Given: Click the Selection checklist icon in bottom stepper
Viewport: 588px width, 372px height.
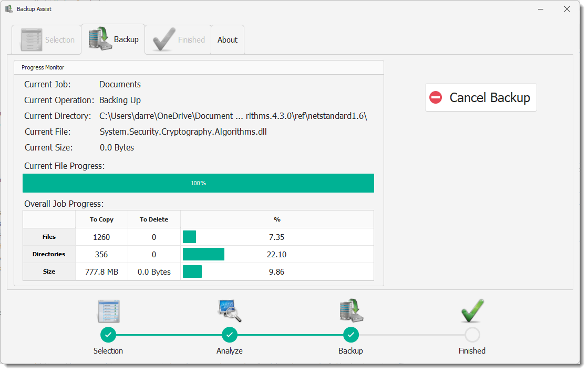Looking at the screenshot, I should 108,311.
